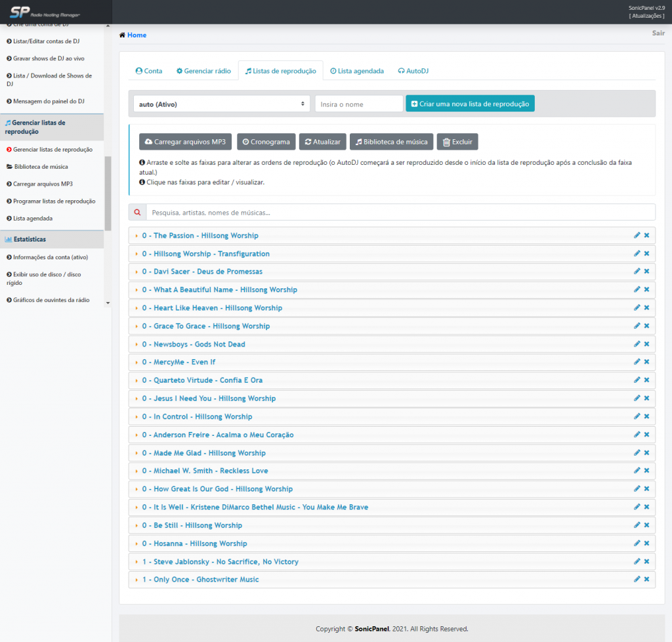Screen dimensions: 672x642
Task: Click the Atualizações link in header
Action: coord(646,16)
